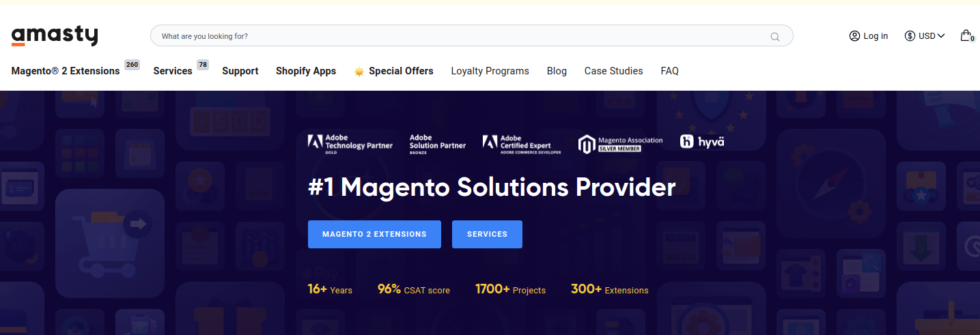Screen dimensions: 980x335
Task: Click the sun icon beside Special Offers
Action: click(359, 72)
